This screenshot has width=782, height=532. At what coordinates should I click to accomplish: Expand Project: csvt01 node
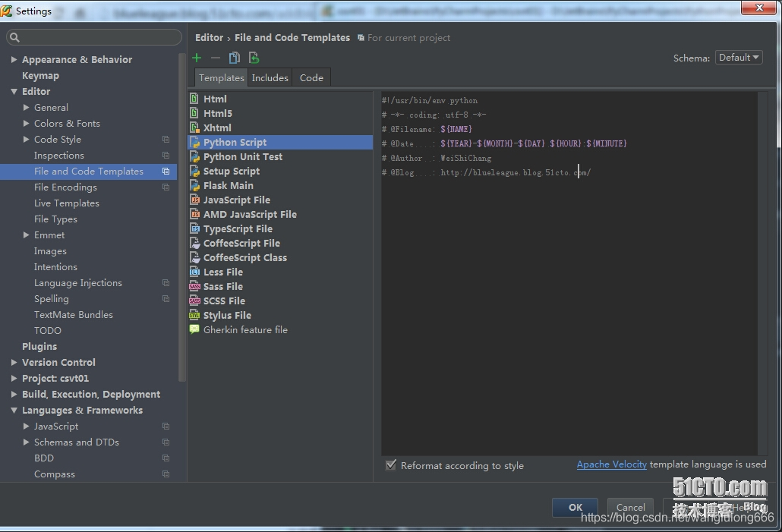pos(14,379)
